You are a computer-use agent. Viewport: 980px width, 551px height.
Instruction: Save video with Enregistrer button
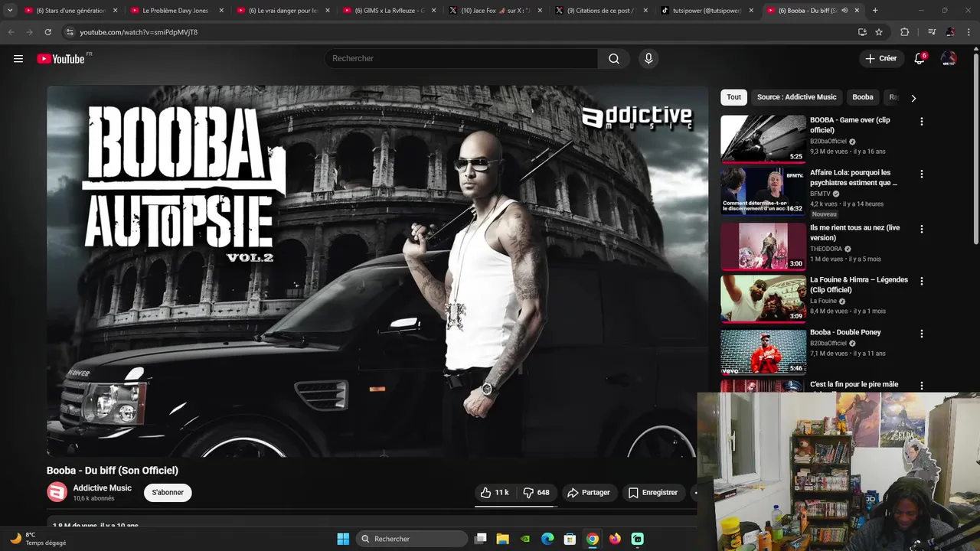[653, 493]
